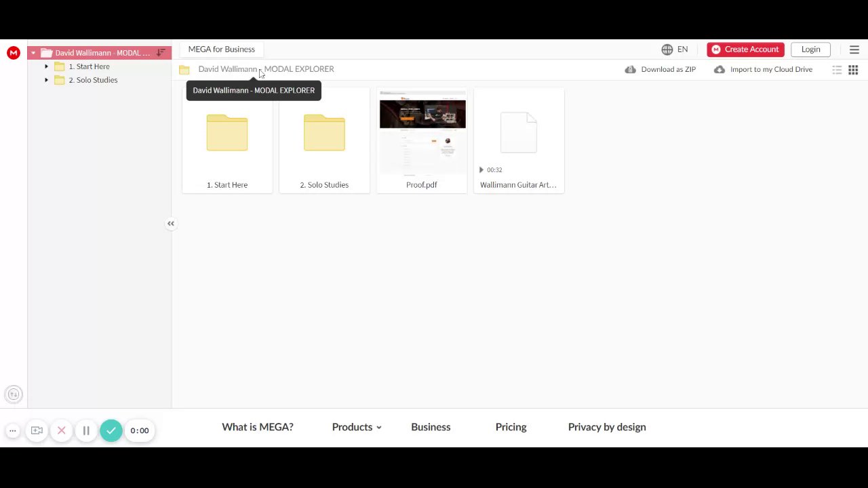Open What is MEGA? link
Image resolution: width=868 pixels, height=488 pixels.
[x=258, y=427]
